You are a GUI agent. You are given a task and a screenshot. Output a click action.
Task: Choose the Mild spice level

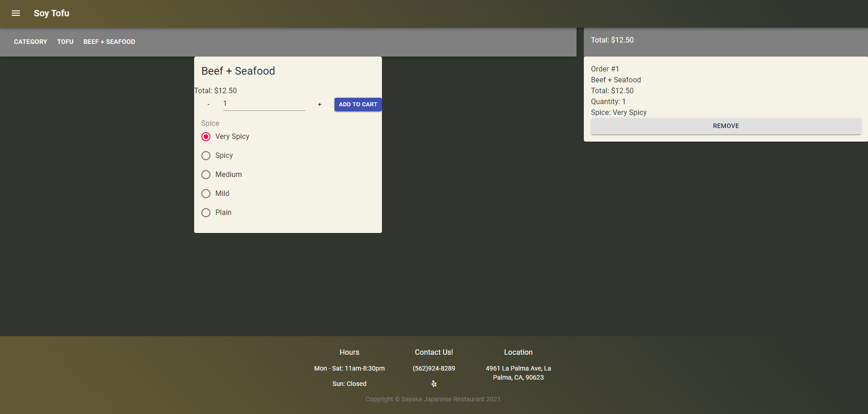[x=206, y=194]
